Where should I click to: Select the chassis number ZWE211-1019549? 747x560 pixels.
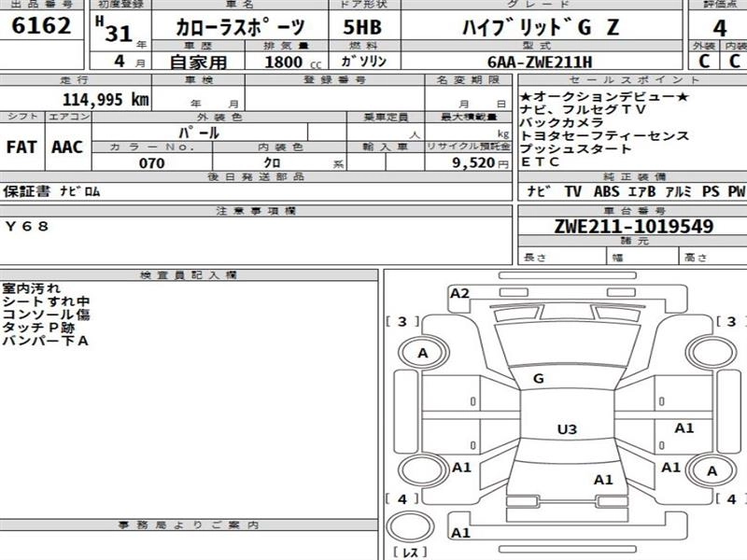634,226
